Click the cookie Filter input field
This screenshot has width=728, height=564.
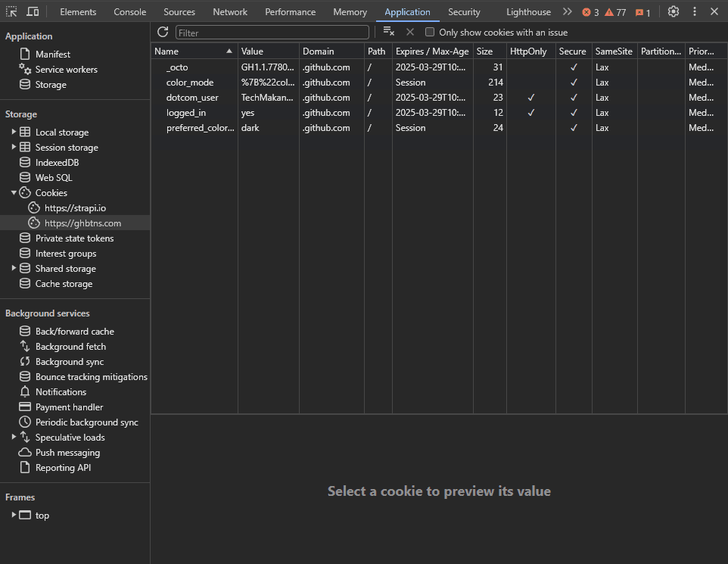(x=272, y=33)
